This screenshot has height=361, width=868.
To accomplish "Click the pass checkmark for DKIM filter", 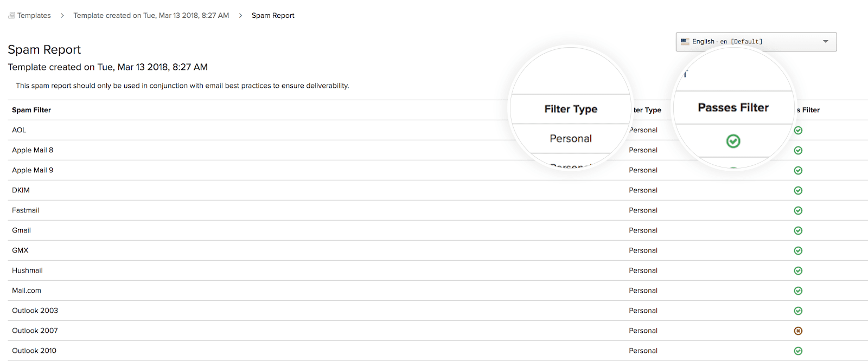I will point(798,190).
